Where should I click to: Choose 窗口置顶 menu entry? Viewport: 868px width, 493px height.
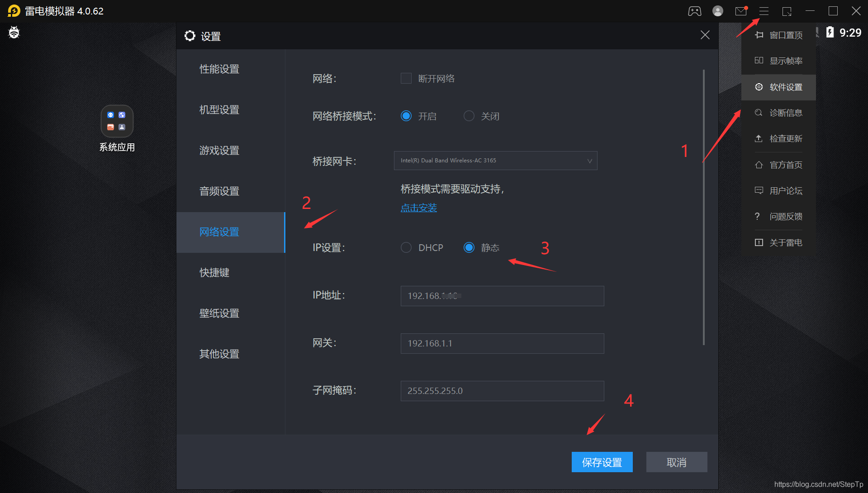coord(778,35)
